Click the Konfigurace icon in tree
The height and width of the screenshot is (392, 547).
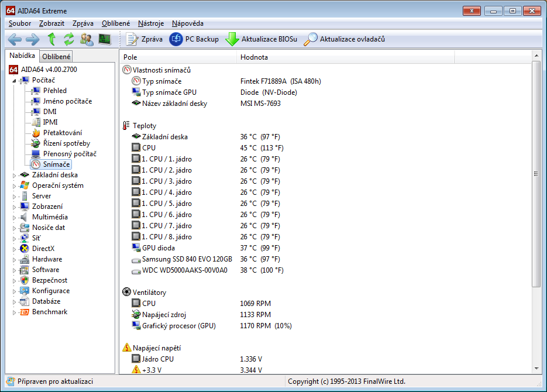pyautogui.click(x=25, y=291)
